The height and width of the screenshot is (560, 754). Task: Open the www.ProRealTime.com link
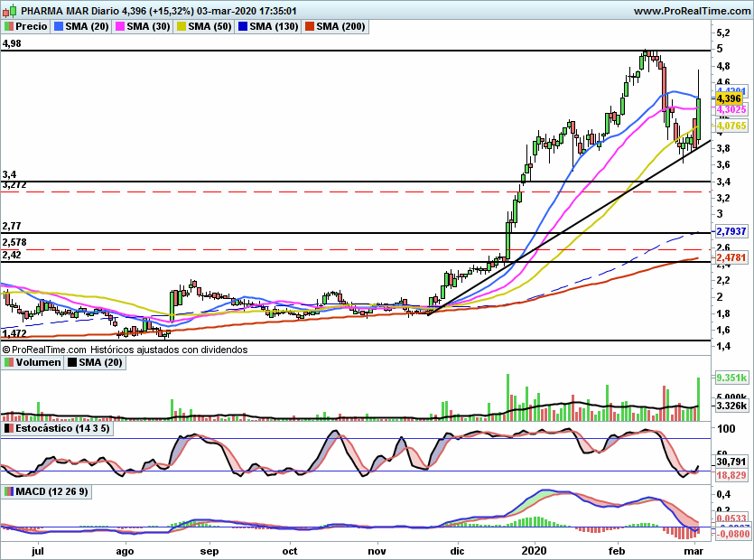pyautogui.click(x=691, y=11)
